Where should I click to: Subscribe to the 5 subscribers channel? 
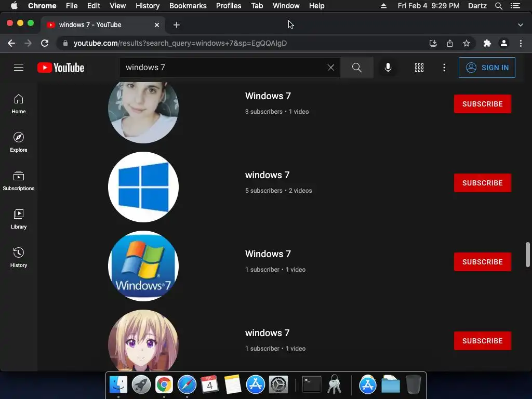pyautogui.click(x=483, y=183)
